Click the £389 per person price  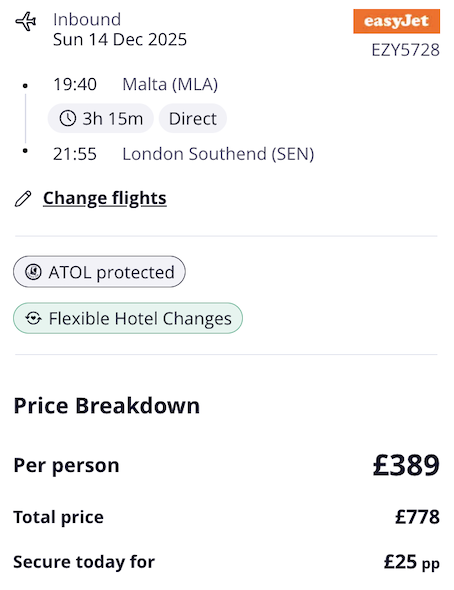click(x=406, y=465)
